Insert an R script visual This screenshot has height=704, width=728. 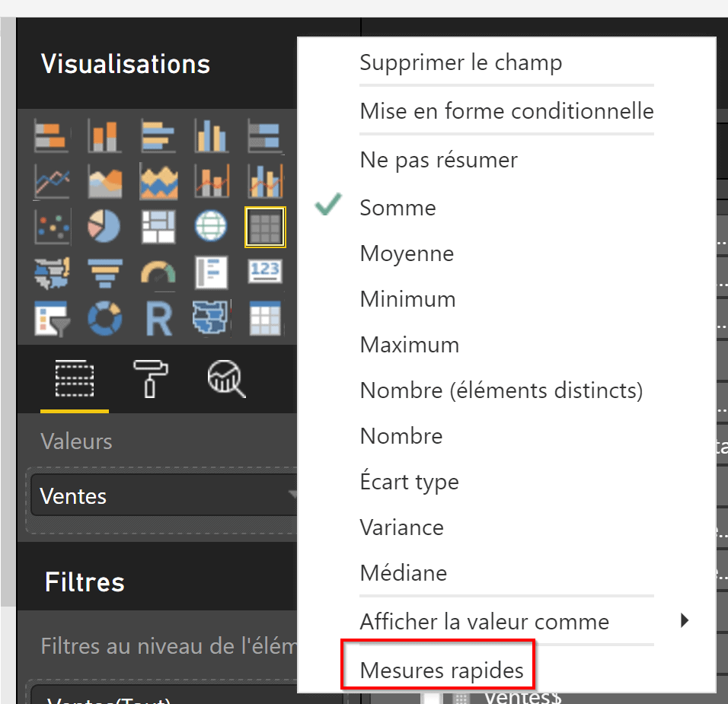pyautogui.click(x=158, y=318)
